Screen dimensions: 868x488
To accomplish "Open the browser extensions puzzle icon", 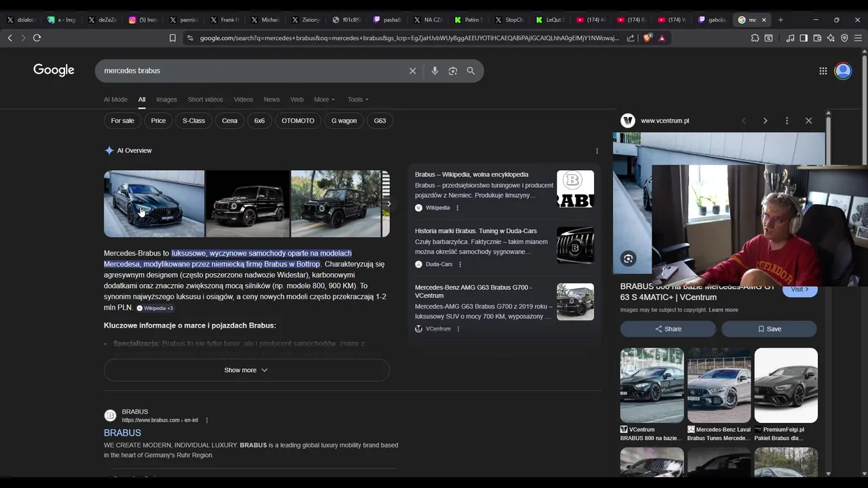I will (755, 38).
